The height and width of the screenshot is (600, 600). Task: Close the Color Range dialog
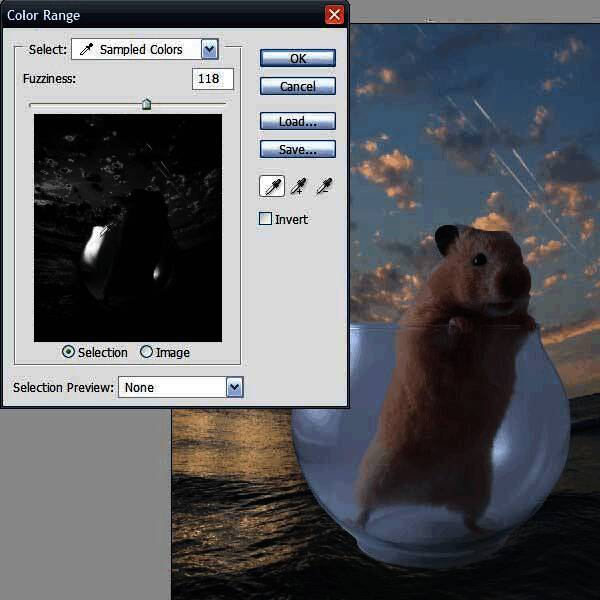click(334, 15)
